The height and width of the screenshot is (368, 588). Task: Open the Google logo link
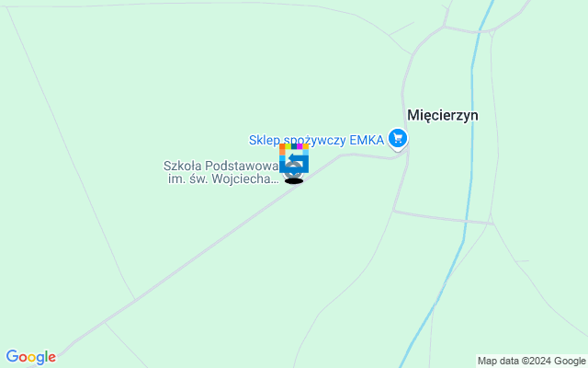31,357
